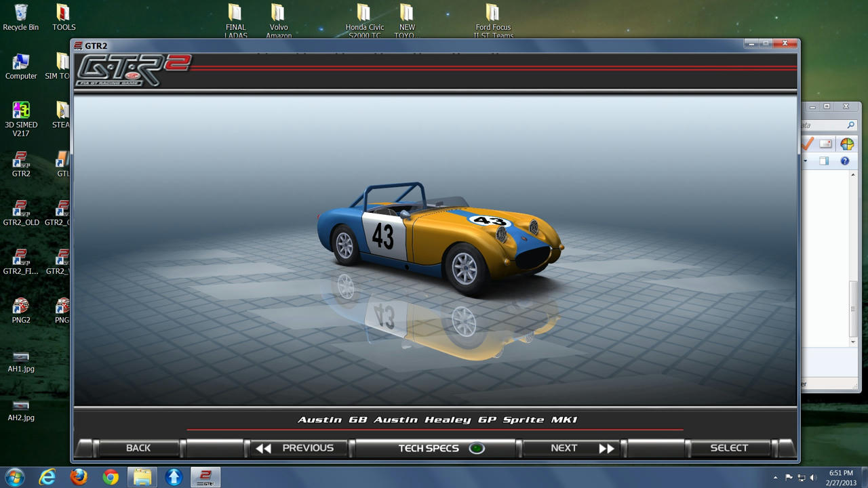Open the Computer desktop icon
The width and height of the screenshot is (868, 488).
pos(21,66)
